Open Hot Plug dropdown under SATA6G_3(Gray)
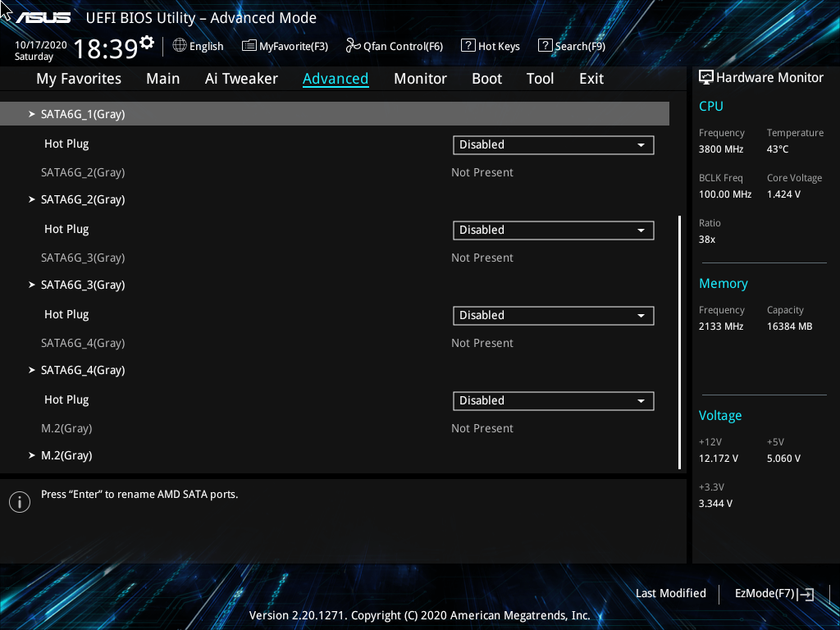The image size is (840, 630). coord(554,316)
